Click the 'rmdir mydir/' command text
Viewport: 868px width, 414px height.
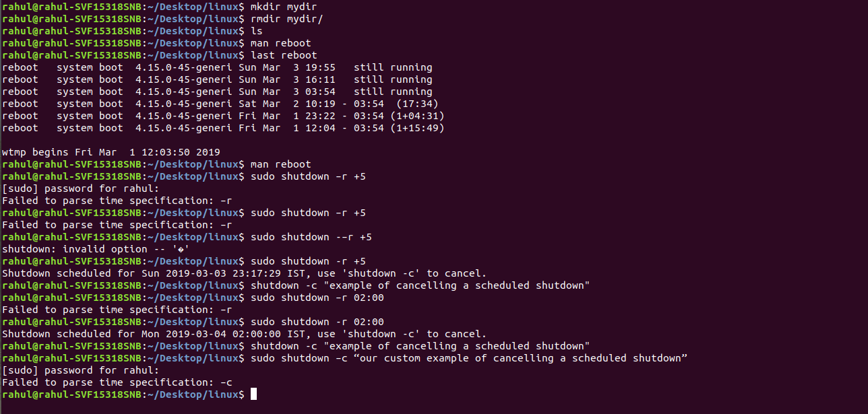tap(286, 19)
